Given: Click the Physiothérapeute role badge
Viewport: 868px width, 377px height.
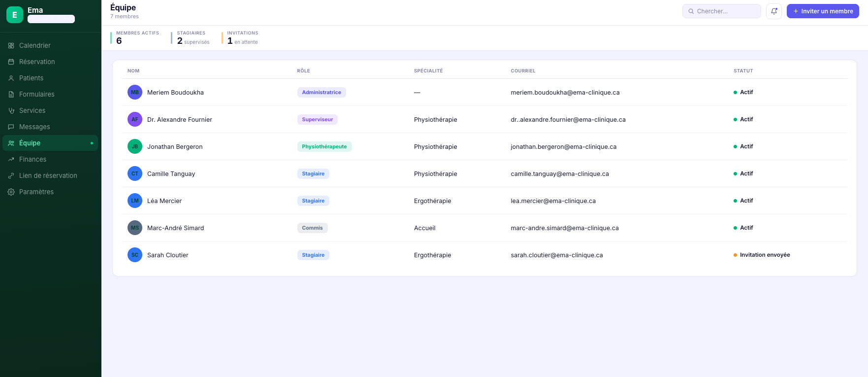Looking at the screenshot, I should (324, 146).
